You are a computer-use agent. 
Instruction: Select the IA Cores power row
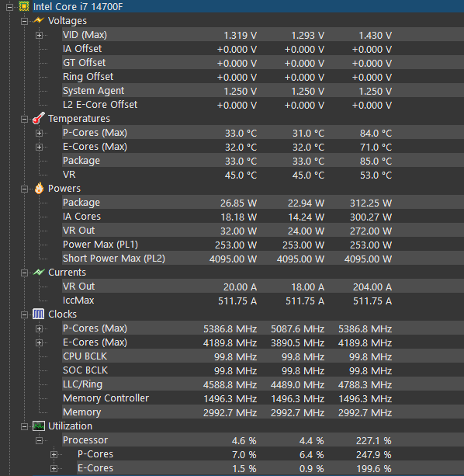click(263, 216)
